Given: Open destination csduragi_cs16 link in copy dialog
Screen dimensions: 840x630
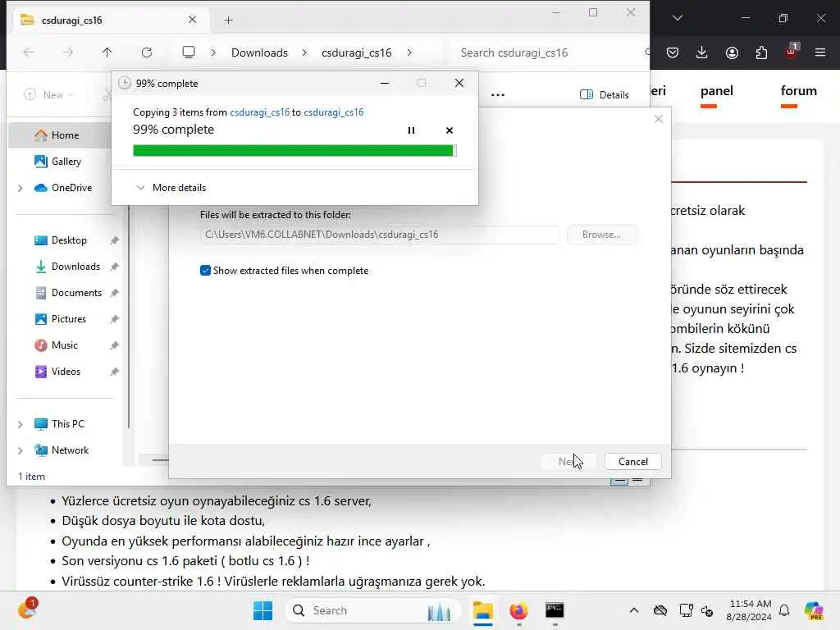Looking at the screenshot, I should click(333, 112).
